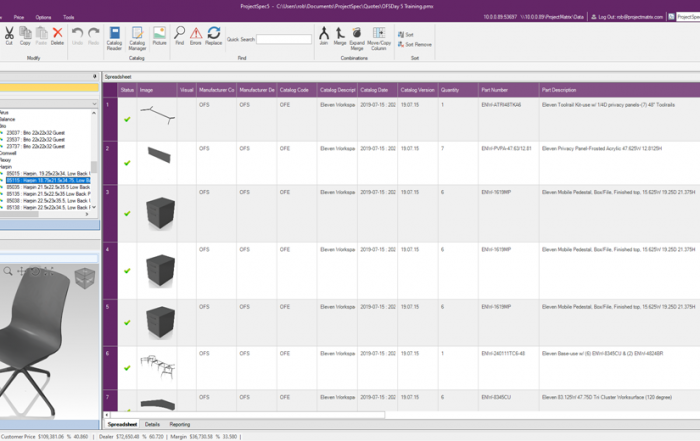This screenshot has width=700, height=441.
Task: Click green status checkmark in row 3
Action: (x=127, y=213)
